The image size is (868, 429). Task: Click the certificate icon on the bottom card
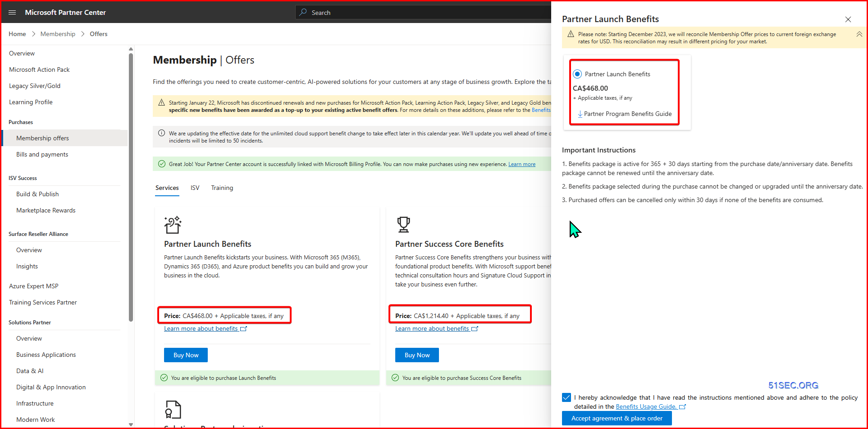click(x=173, y=410)
